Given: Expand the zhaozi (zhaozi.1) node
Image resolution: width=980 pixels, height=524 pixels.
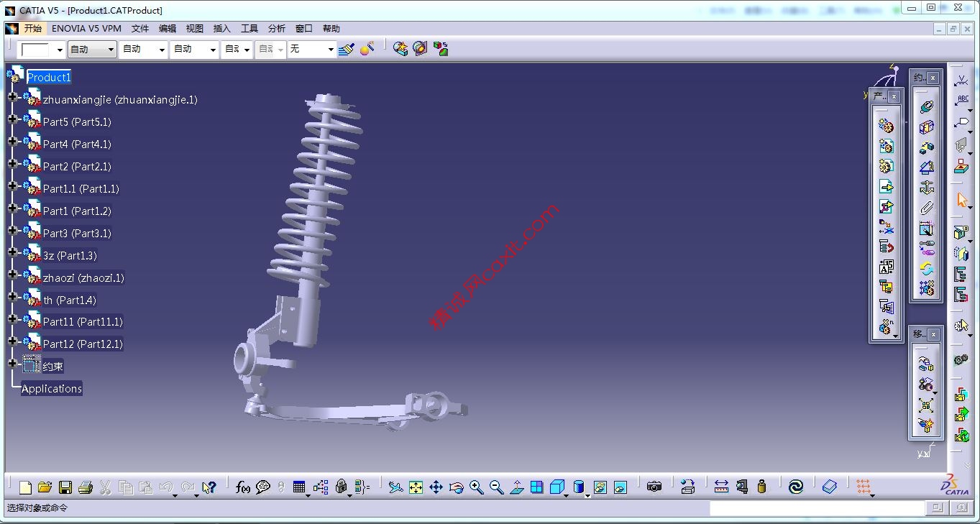Looking at the screenshot, I should 12,275.
